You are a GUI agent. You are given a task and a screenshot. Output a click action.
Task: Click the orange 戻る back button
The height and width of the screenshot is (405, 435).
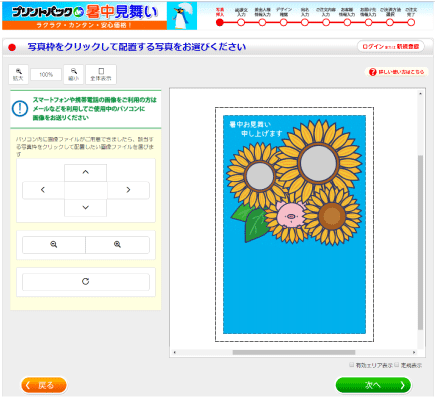(x=44, y=385)
